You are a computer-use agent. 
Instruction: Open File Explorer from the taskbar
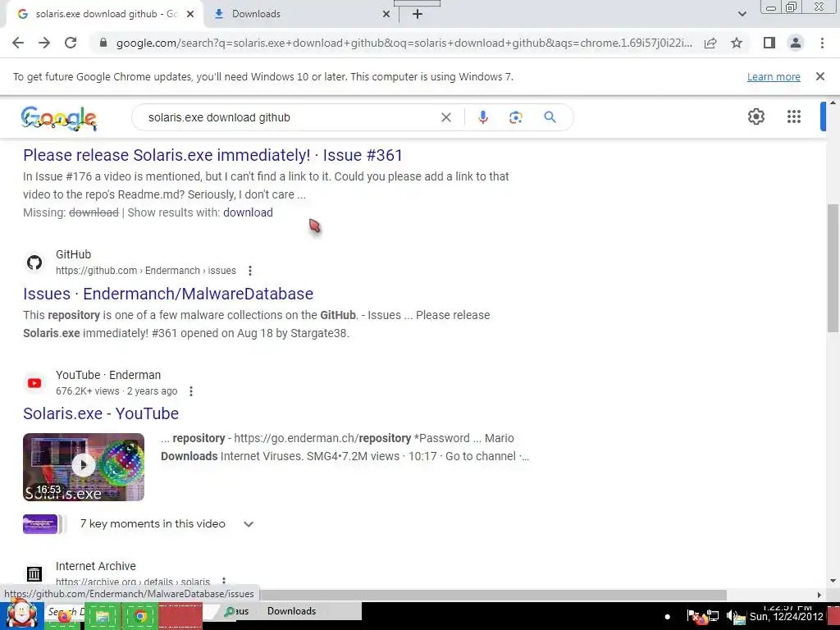103,617
